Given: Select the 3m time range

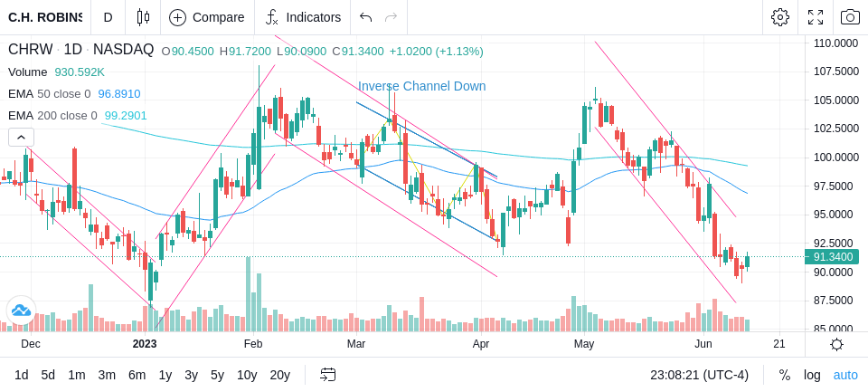Looking at the screenshot, I should (107, 375).
